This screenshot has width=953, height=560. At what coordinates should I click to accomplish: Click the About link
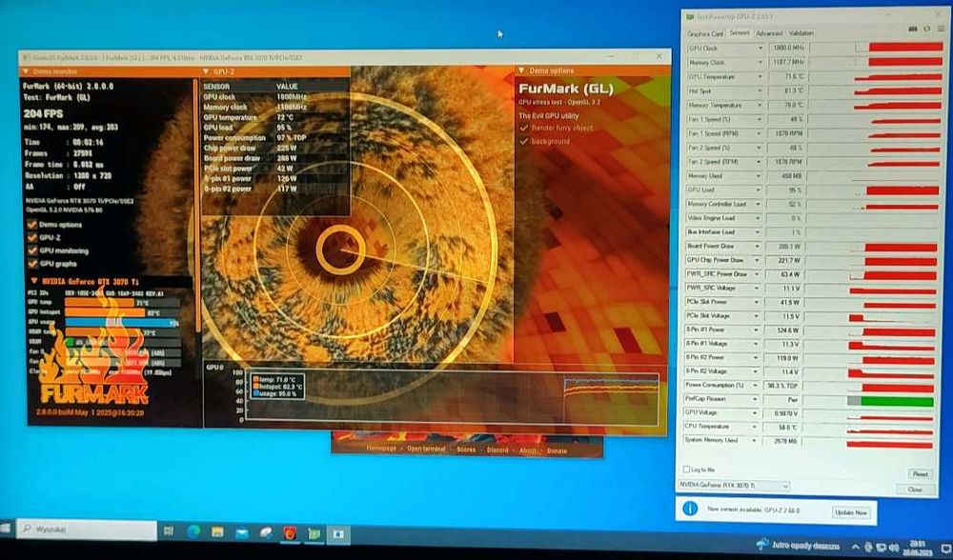point(528,450)
